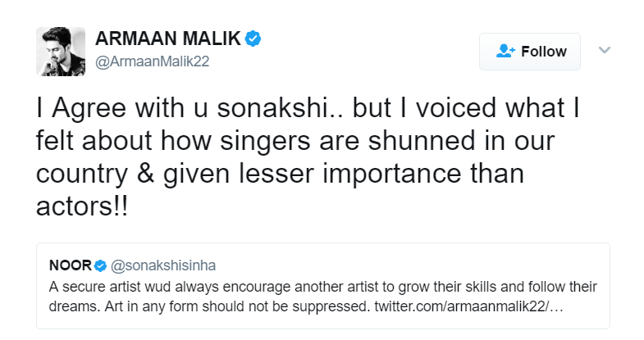Click the main tweet's first line text

[312, 110]
